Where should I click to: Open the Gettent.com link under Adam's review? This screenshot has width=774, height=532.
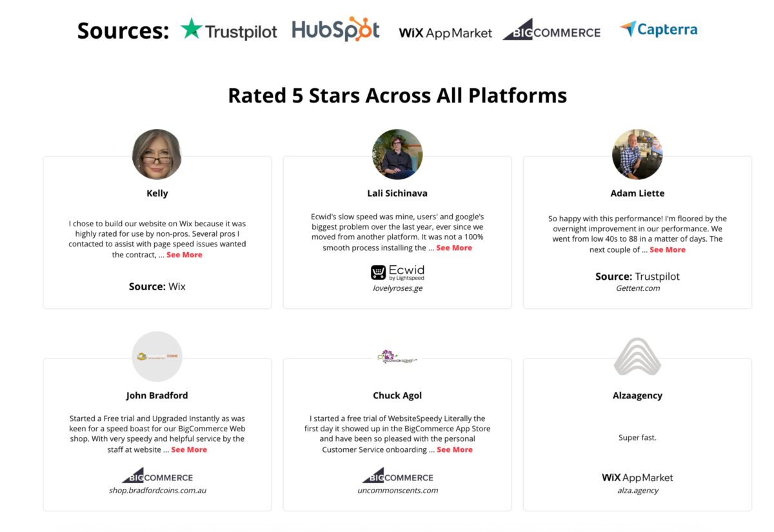[x=637, y=288]
